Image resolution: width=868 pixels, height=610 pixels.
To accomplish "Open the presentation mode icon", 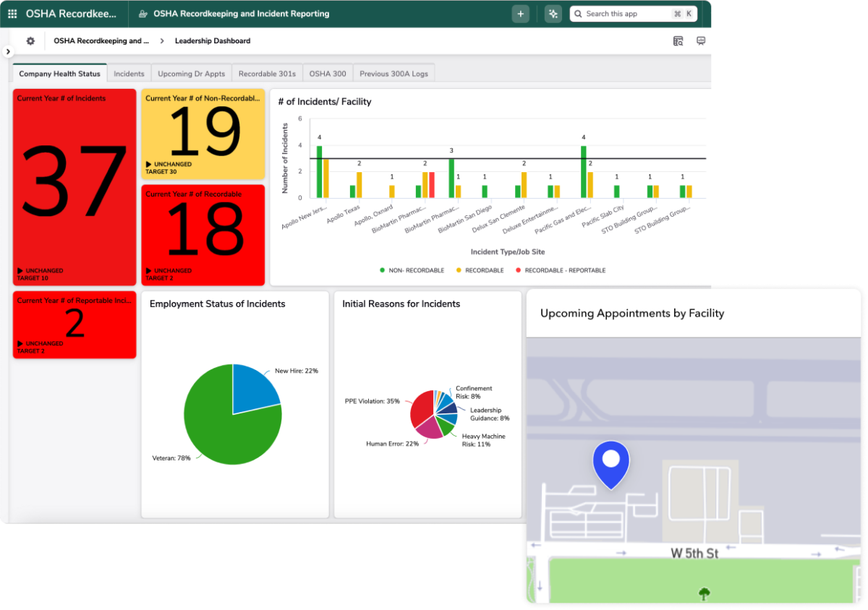I will [700, 40].
